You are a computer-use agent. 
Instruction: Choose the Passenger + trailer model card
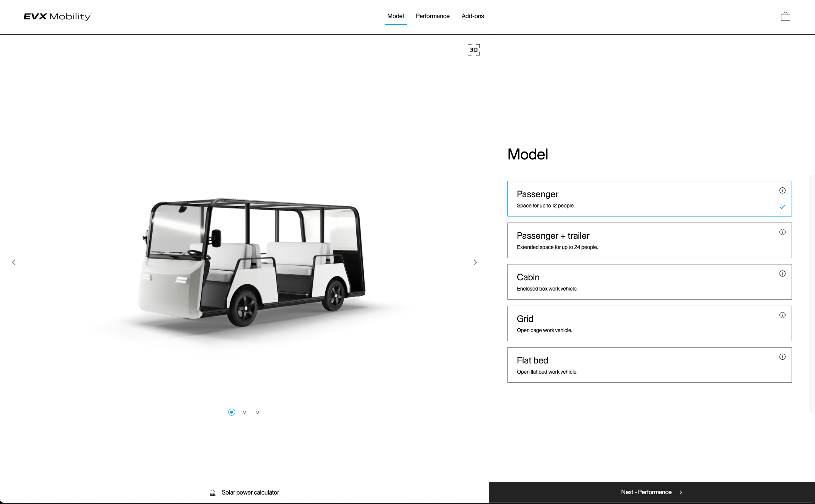pyautogui.click(x=642, y=240)
